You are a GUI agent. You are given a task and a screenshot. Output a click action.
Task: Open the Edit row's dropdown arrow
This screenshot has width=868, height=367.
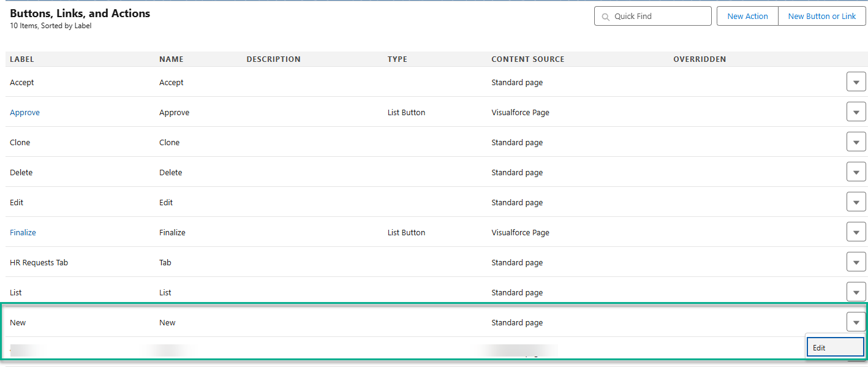856,202
